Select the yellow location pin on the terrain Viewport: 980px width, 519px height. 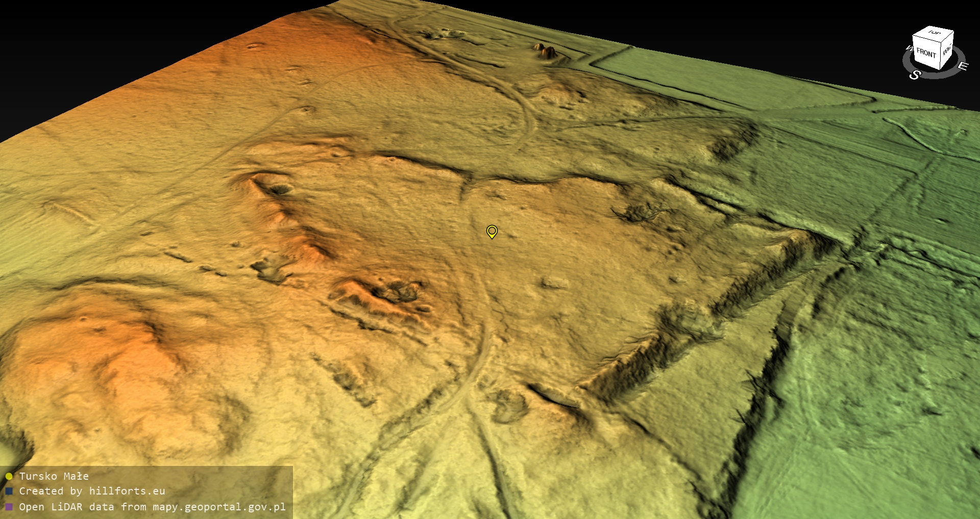492,232
